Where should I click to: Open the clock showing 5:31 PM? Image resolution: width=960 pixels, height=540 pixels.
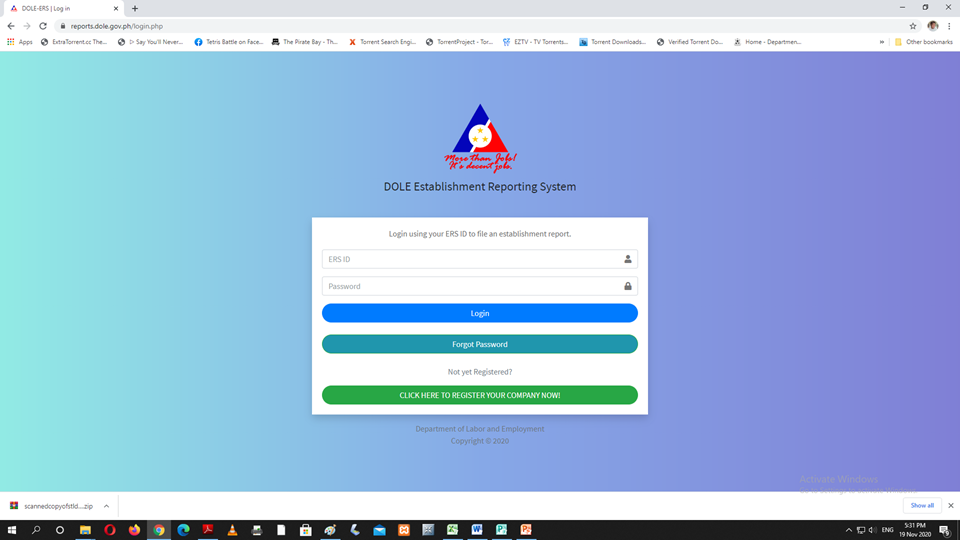click(915, 530)
